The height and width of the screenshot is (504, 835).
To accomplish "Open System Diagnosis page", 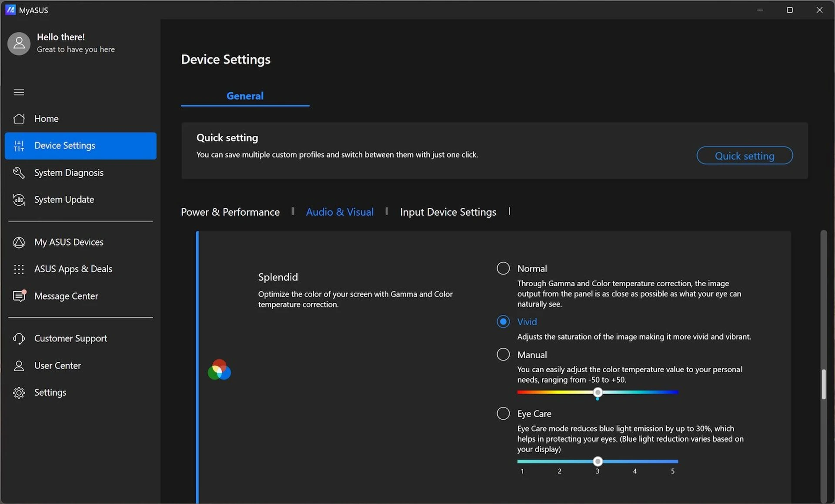I will [x=80, y=173].
